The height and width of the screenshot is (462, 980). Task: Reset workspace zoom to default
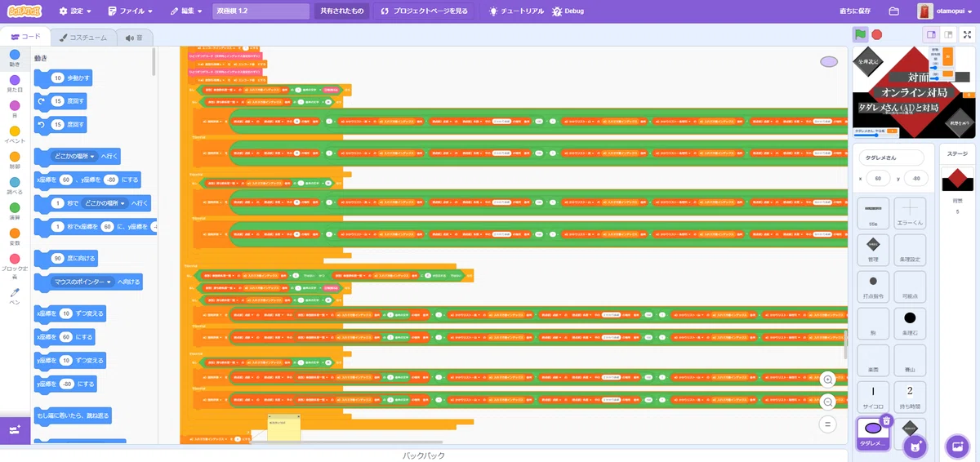[828, 424]
